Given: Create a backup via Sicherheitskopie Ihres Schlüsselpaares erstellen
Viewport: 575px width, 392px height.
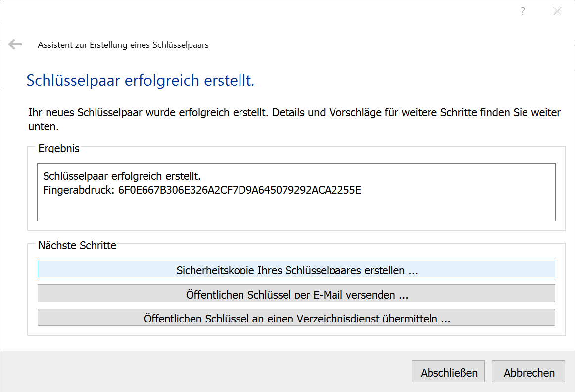Looking at the screenshot, I should click(296, 269).
